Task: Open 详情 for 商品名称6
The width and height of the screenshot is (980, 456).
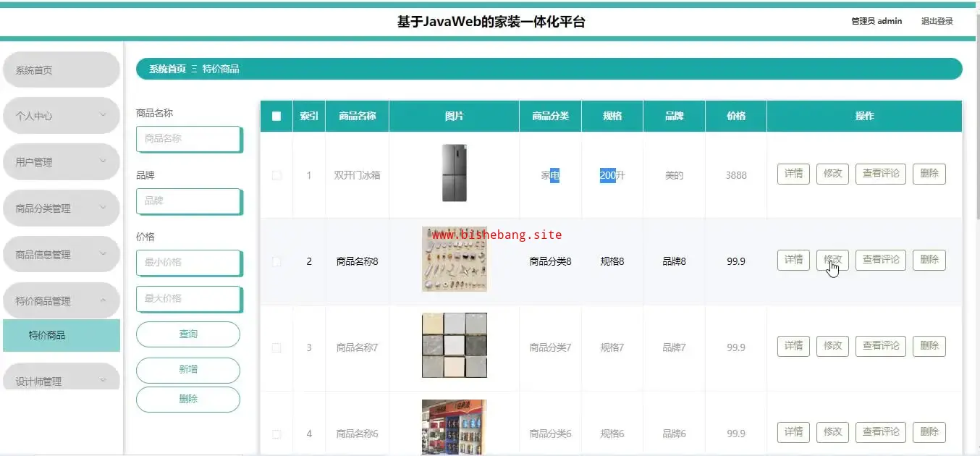Action: click(793, 432)
